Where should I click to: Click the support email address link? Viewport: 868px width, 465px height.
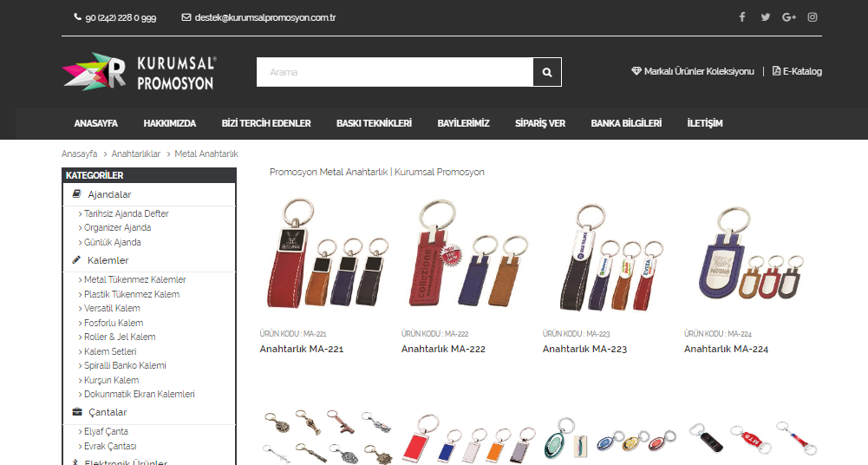tap(265, 17)
